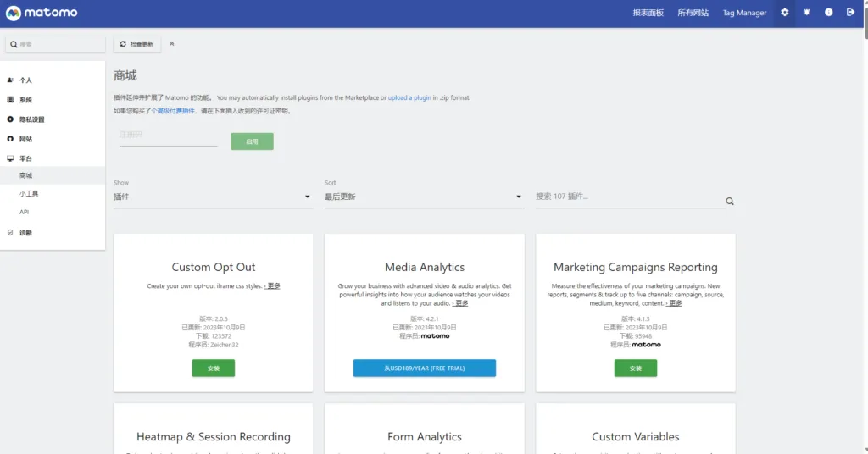Open the Sort 最后更新 dropdown
The image size is (868, 454).
(424, 197)
